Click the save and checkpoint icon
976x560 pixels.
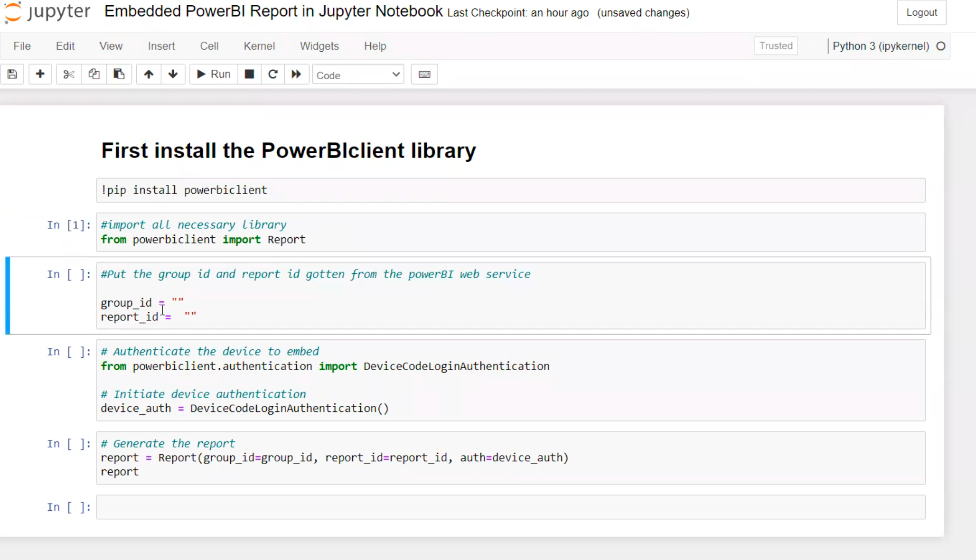[12, 75]
